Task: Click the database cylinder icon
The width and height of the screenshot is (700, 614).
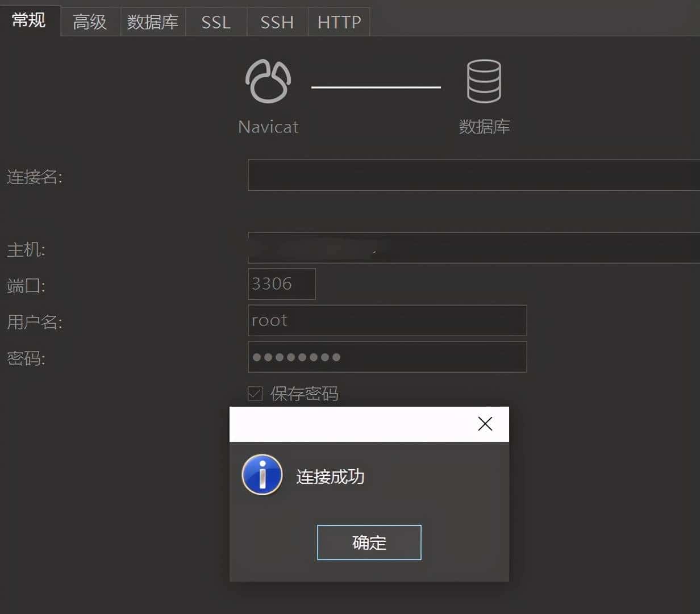Action: [484, 81]
